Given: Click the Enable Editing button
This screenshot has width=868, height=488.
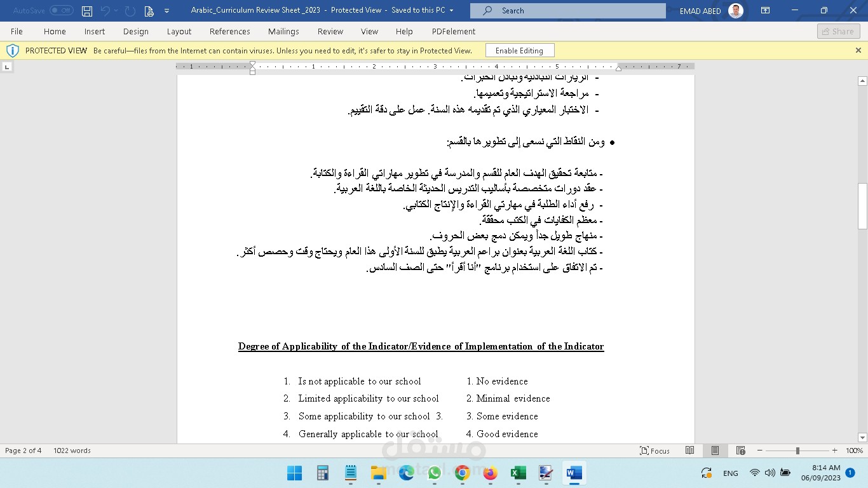Looking at the screenshot, I should 519,51.
